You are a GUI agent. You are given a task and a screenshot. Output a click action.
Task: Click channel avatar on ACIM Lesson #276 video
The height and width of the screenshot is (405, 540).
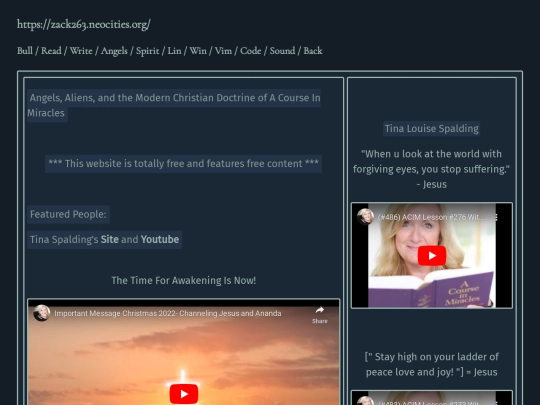coord(365,217)
